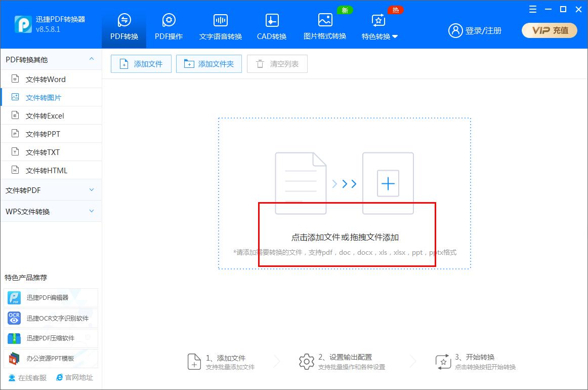The width and height of the screenshot is (588, 390).
Task: Open 办公资源PPT模板
Action: click(51, 359)
